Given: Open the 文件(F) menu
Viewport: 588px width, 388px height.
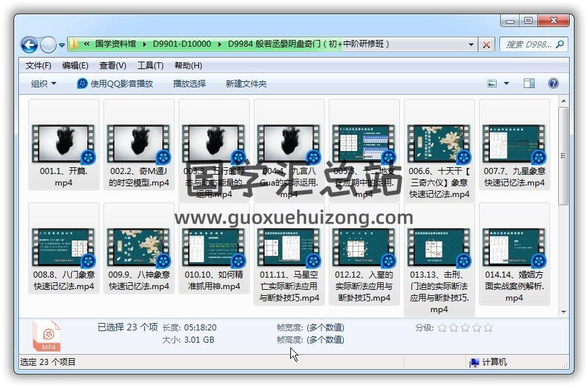Looking at the screenshot, I should tap(39, 66).
